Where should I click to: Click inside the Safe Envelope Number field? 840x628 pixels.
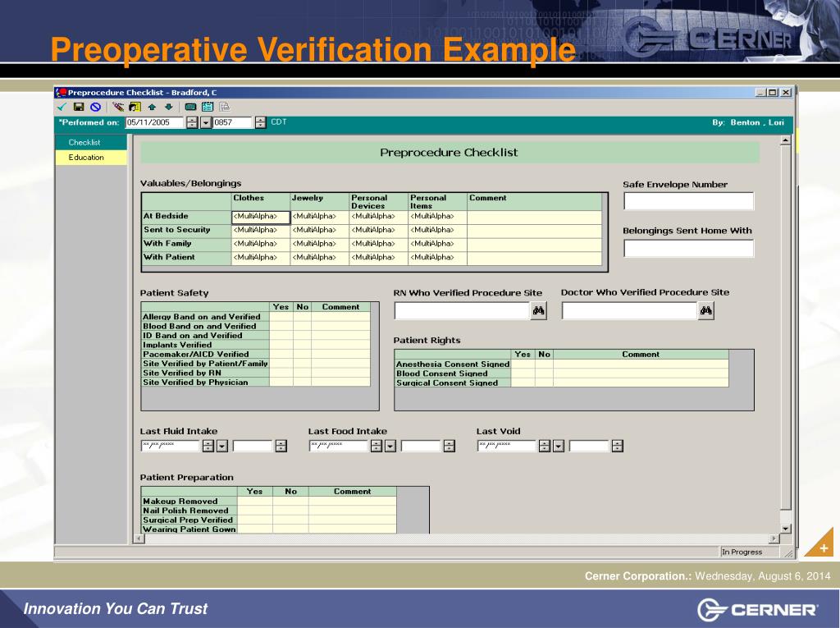(x=688, y=199)
